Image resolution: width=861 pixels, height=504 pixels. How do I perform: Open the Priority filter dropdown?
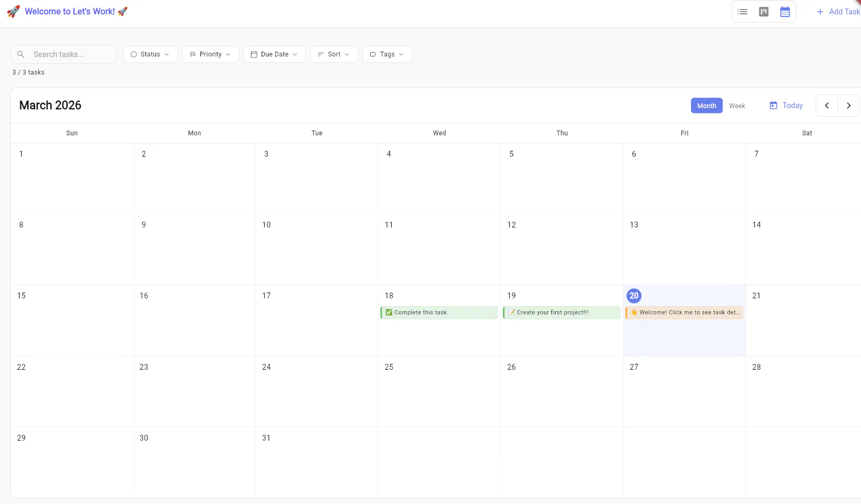tap(210, 54)
